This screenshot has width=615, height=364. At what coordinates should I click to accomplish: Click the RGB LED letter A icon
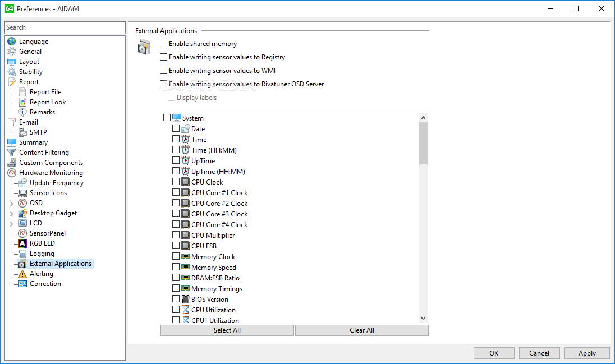(x=23, y=243)
